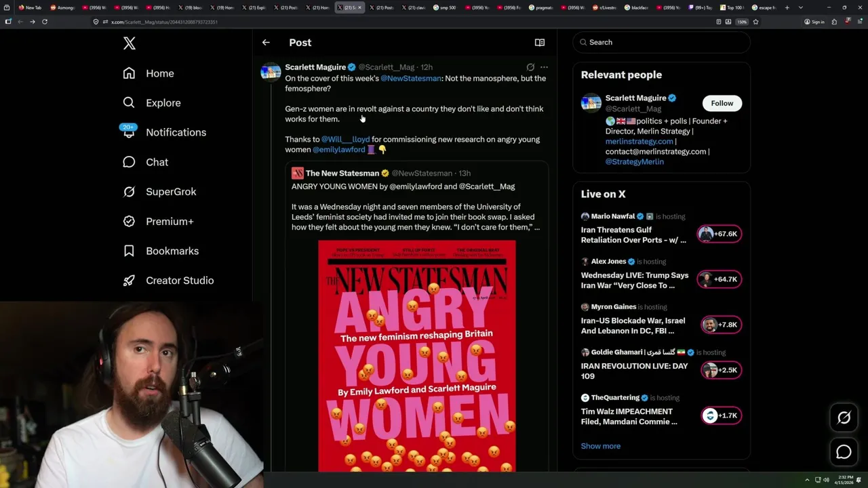The height and width of the screenshot is (488, 868).
Task: Join Goldie Ghamari live space +2.5K
Action: [719, 370]
